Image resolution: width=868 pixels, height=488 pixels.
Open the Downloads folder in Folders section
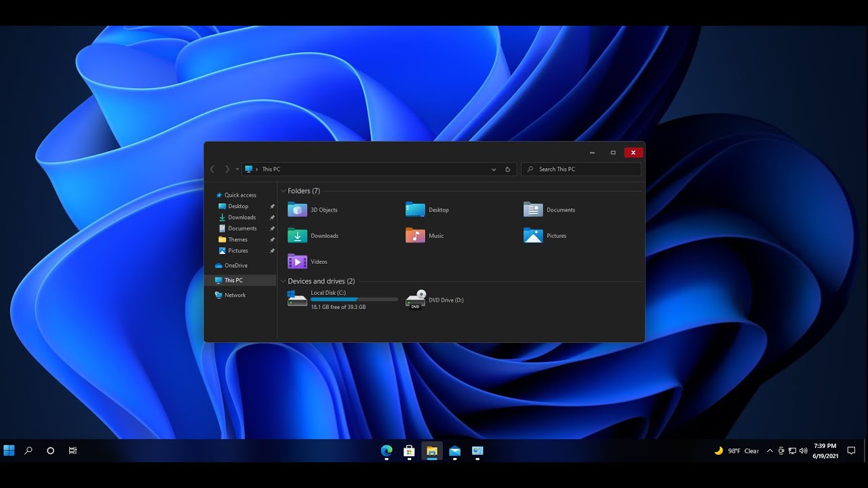pos(297,236)
